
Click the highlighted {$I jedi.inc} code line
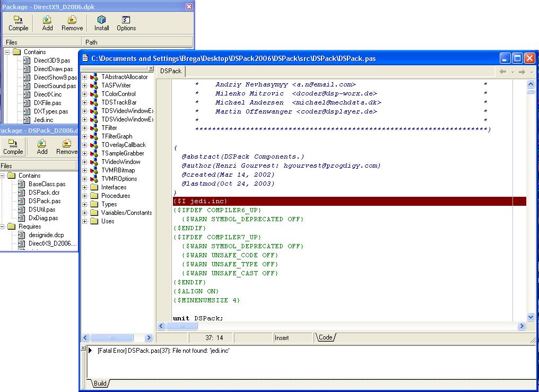pyautogui.click(x=350, y=202)
